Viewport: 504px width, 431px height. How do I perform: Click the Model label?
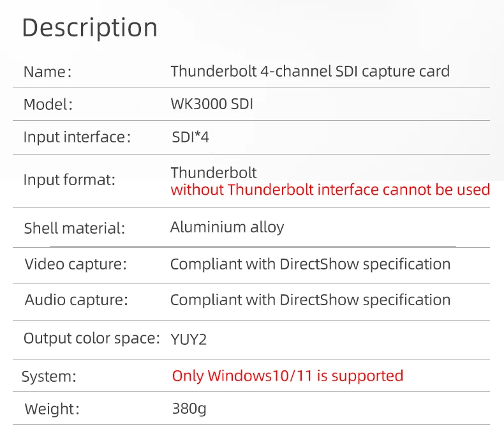click(x=48, y=105)
